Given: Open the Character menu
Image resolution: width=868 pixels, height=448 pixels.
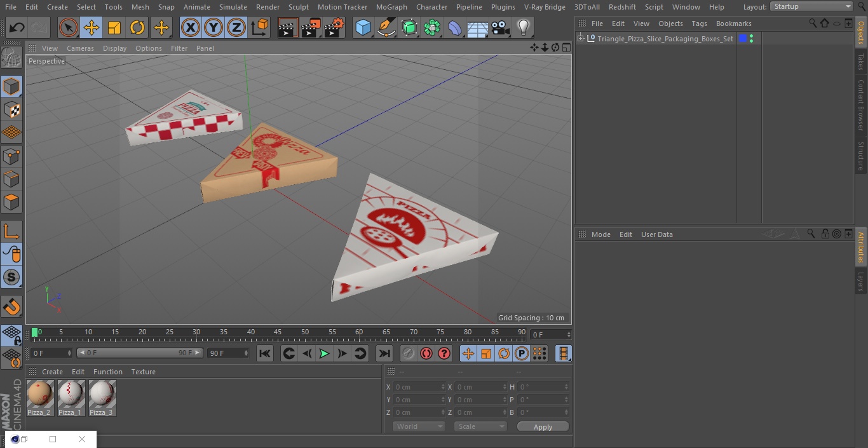Looking at the screenshot, I should (x=432, y=7).
